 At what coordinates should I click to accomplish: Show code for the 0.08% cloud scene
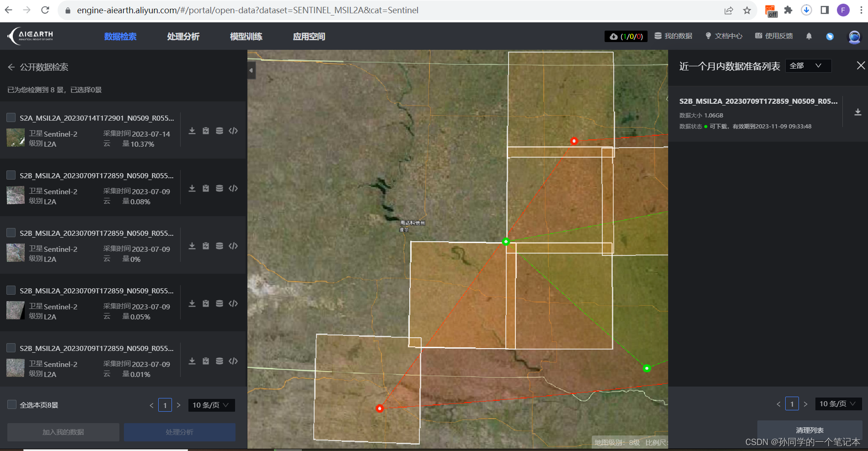click(x=233, y=188)
